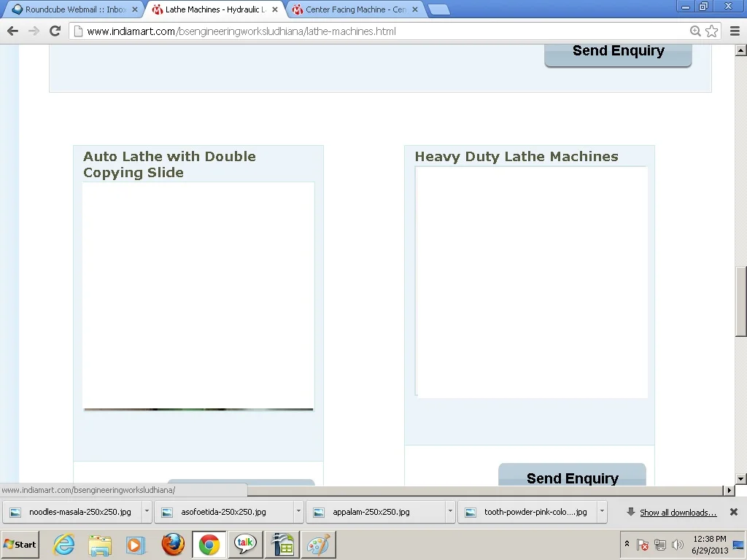Bookmark page with star icon
The width and height of the screenshot is (747, 560).
pos(712,31)
